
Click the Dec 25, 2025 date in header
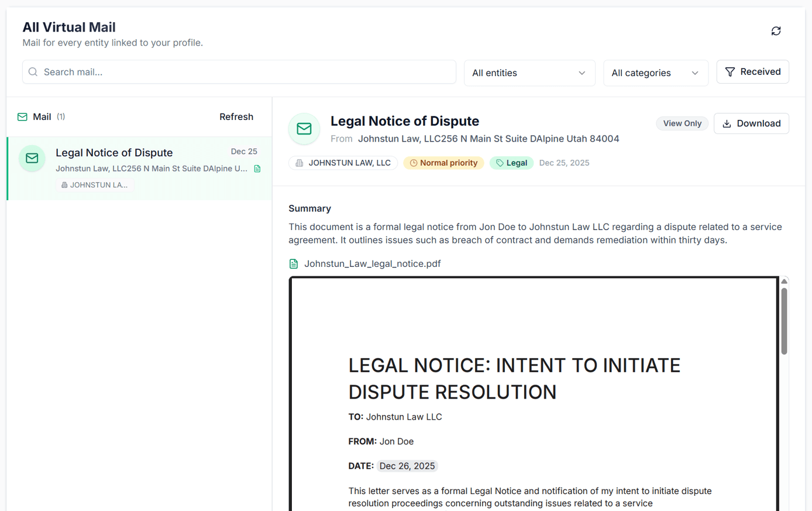coord(564,163)
